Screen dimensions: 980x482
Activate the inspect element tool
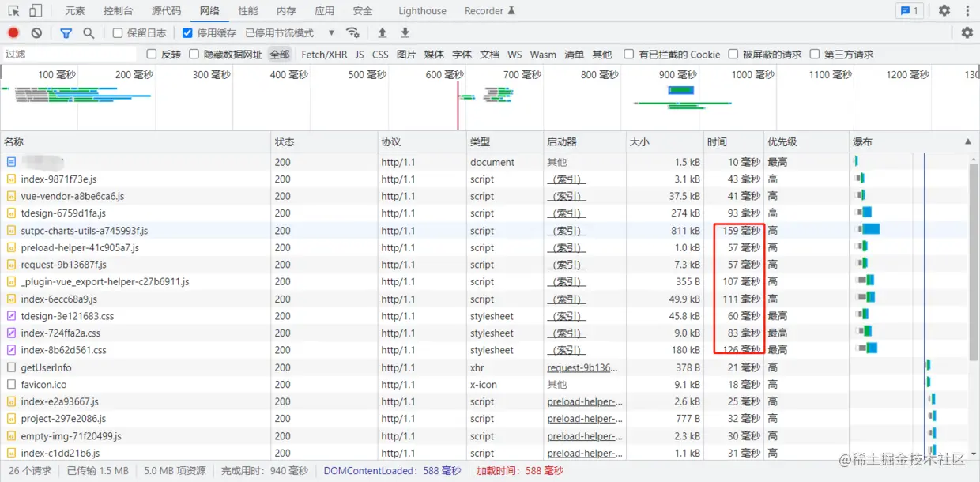(13, 10)
